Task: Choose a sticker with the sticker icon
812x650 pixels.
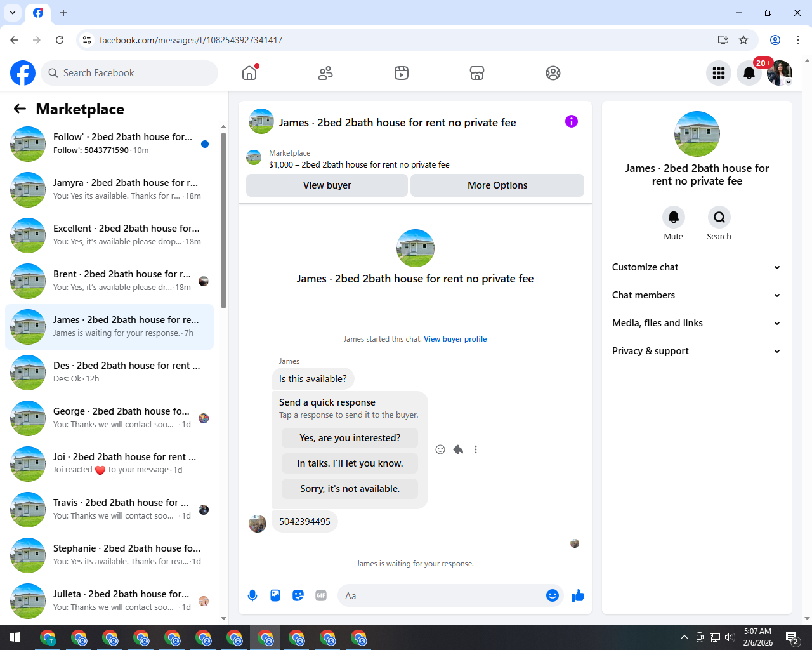Action: pos(298,595)
